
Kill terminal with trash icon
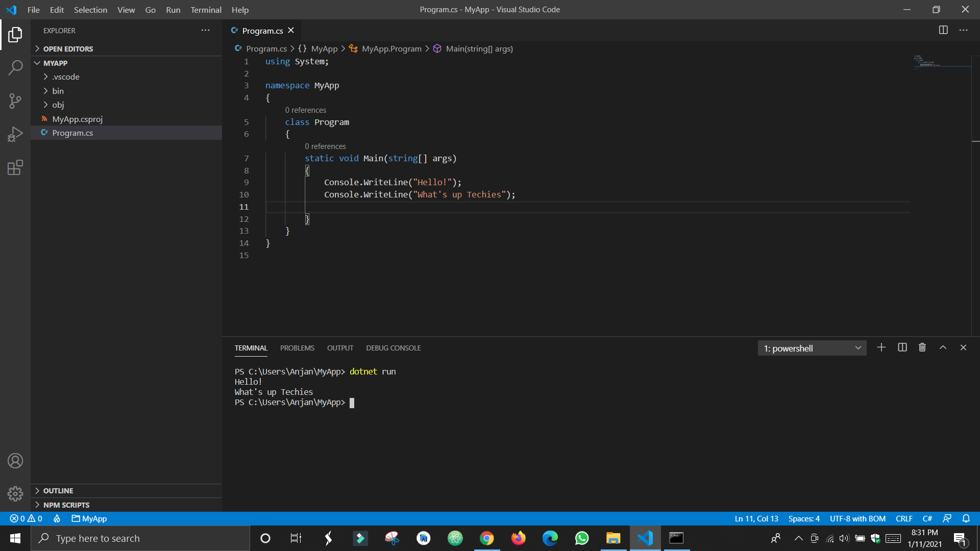922,347
